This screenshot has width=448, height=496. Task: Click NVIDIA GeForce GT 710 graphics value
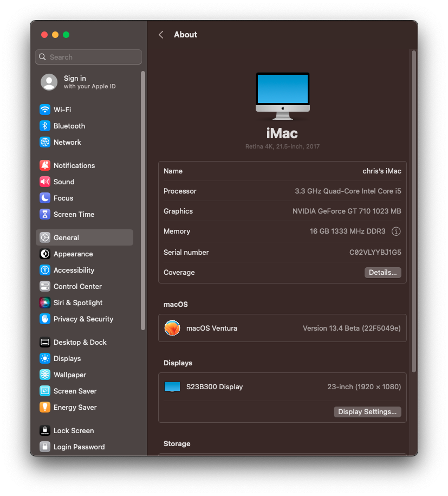coord(347,211)
